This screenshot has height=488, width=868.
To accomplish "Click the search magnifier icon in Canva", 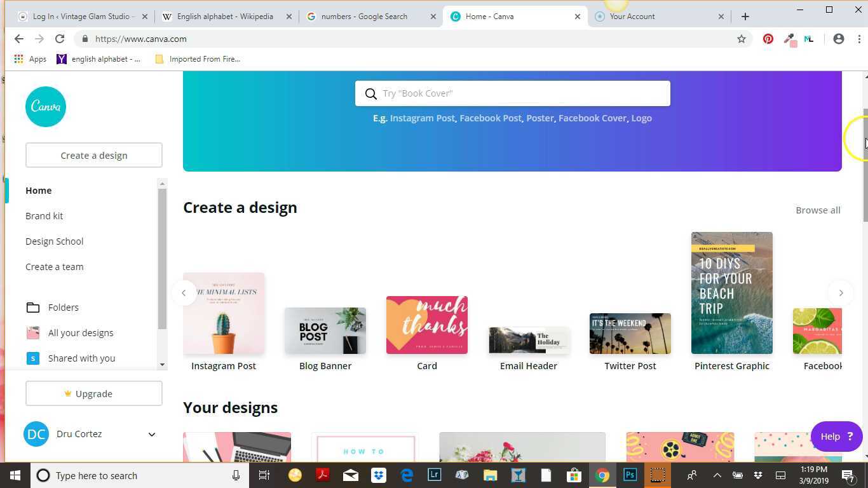I will 371,94.
